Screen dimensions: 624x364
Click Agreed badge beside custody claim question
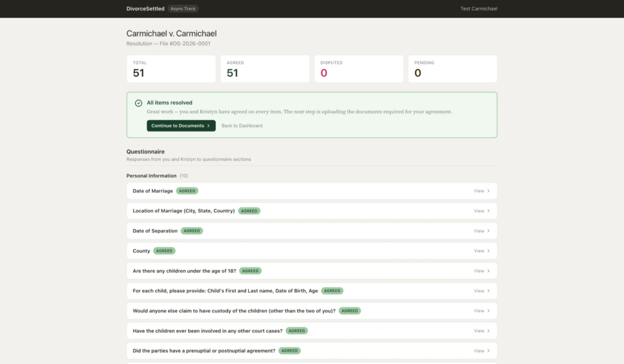[350, 311]
